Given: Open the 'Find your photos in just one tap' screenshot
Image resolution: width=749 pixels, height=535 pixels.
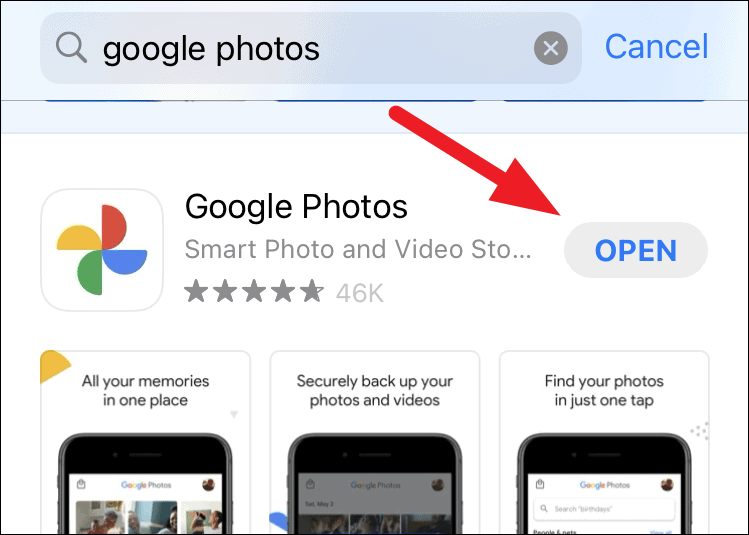Looking at the screenshot, I should [604, 442].
